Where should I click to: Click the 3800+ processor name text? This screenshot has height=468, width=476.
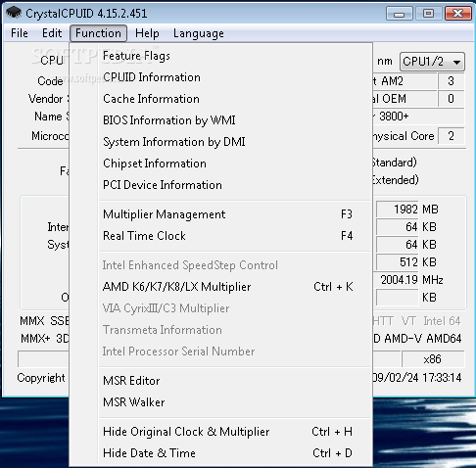pos(394,117)
